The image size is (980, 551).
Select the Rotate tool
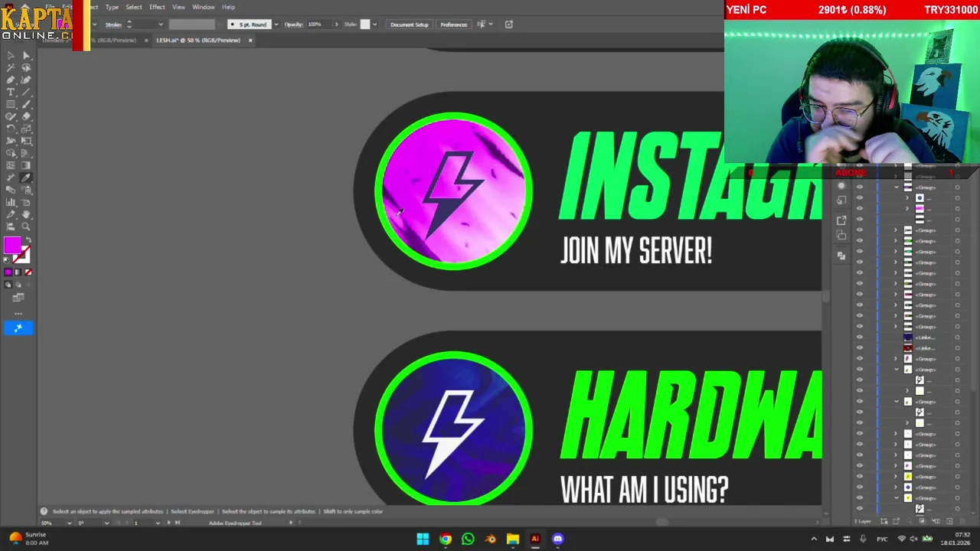[11, 129]
